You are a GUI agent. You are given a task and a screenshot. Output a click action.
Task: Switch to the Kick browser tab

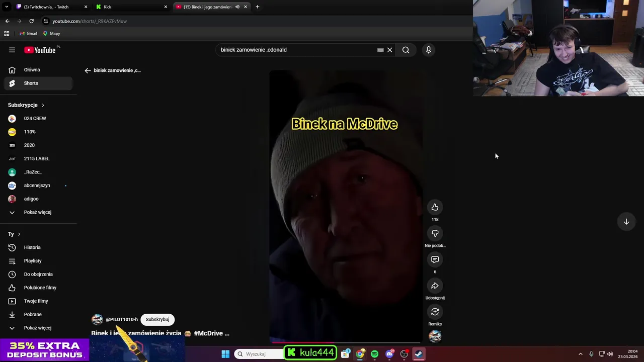(131, 7)
